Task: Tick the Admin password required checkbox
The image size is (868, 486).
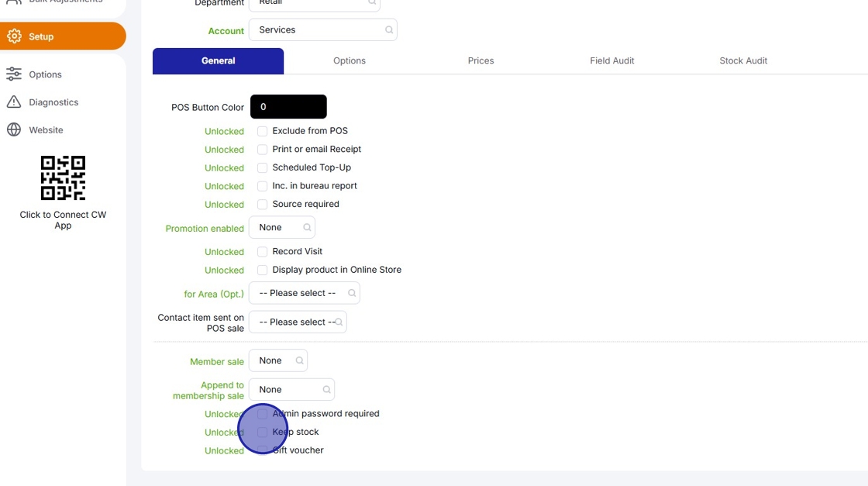Action: click(263, 414)
